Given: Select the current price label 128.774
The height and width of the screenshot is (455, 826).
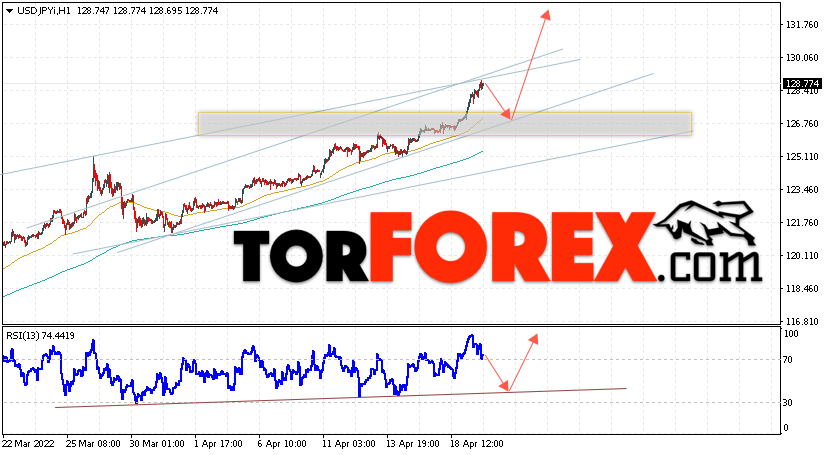Looking at the screenshot, I should pyautogui.click(x=802, y=84).
